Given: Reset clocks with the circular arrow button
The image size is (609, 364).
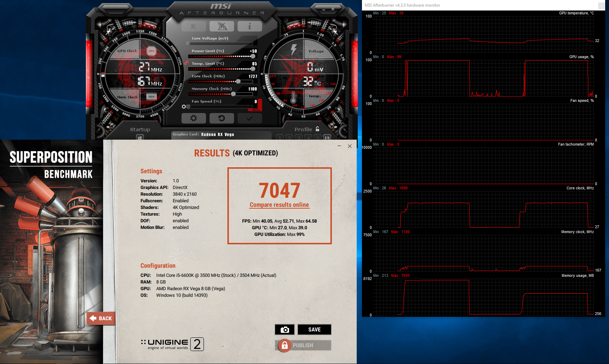Looking at the screenshot, I should click(x=221, y=118).
